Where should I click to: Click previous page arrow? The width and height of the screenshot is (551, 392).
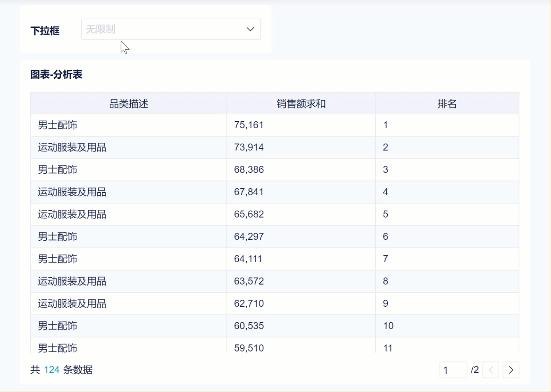click(x=491, y=370)
